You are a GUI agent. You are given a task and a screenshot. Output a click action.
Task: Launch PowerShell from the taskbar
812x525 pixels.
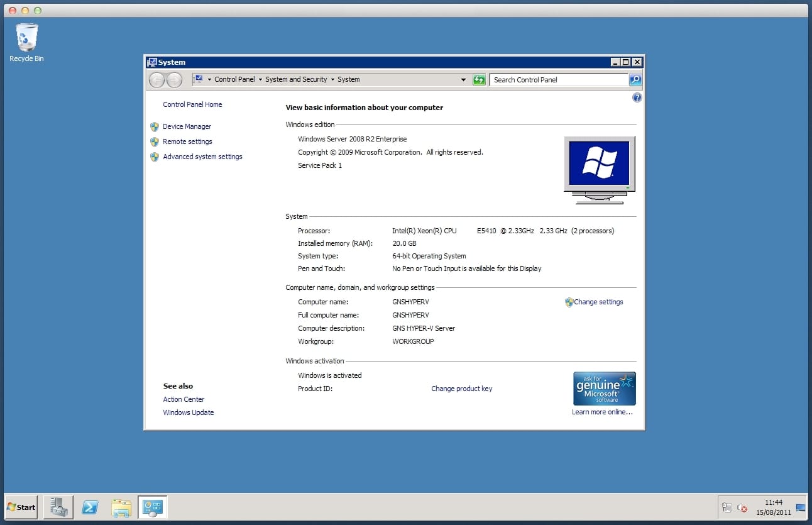(90, 507)
